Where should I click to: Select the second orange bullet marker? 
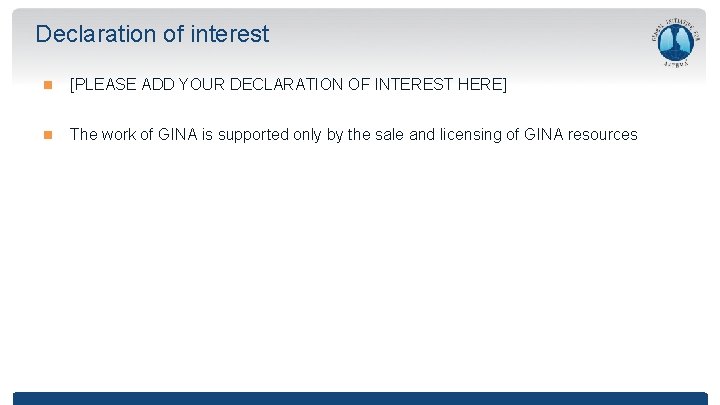coord(46,134)
